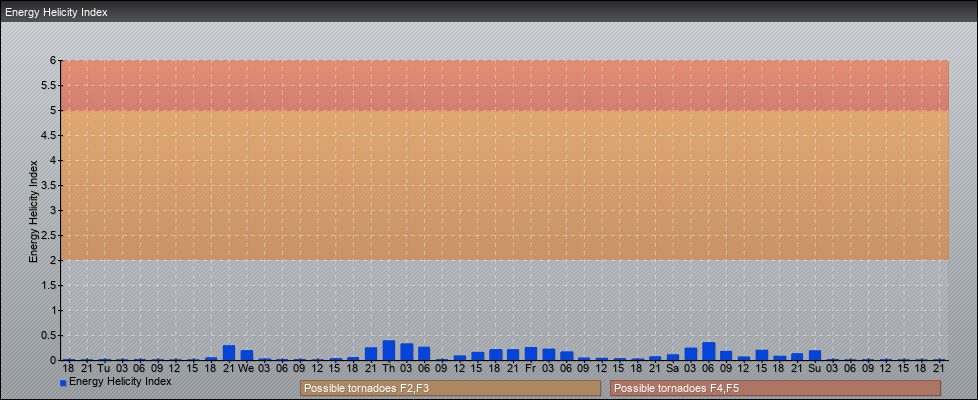
Task: Select the Sa day label on x-axis
Action: [x=673, y=368]
